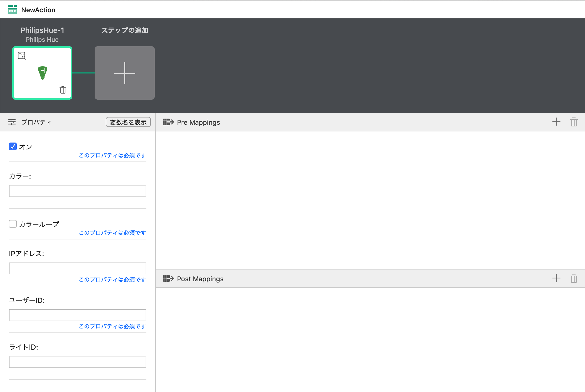Click the Post Mappings header icon
The height and width of the screenshot is (392, 585).
168,278
